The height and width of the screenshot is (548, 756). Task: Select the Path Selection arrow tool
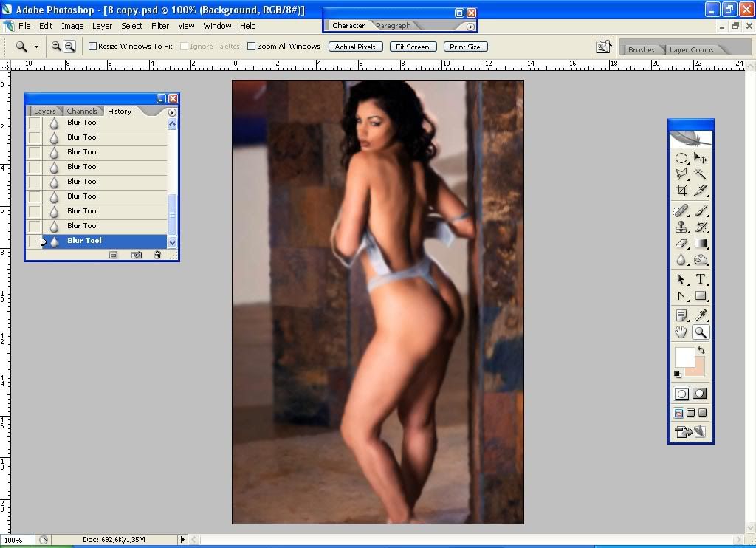pyautogui.click(x=681, y=279)
